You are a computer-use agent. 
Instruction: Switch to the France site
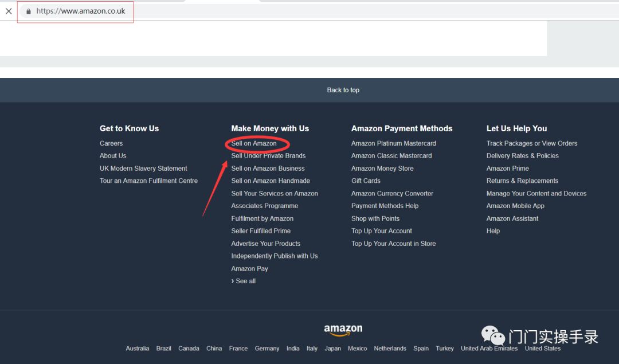tap(238, 349)
